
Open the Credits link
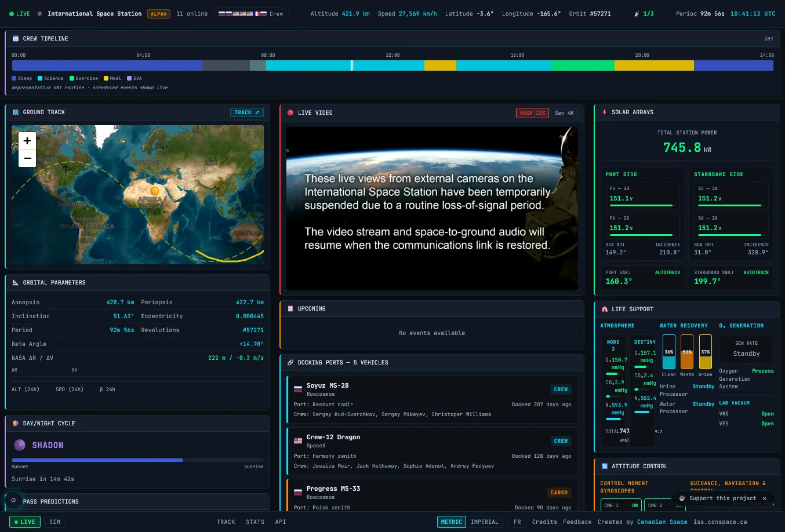pyautogui.click(x=544, y=522)
